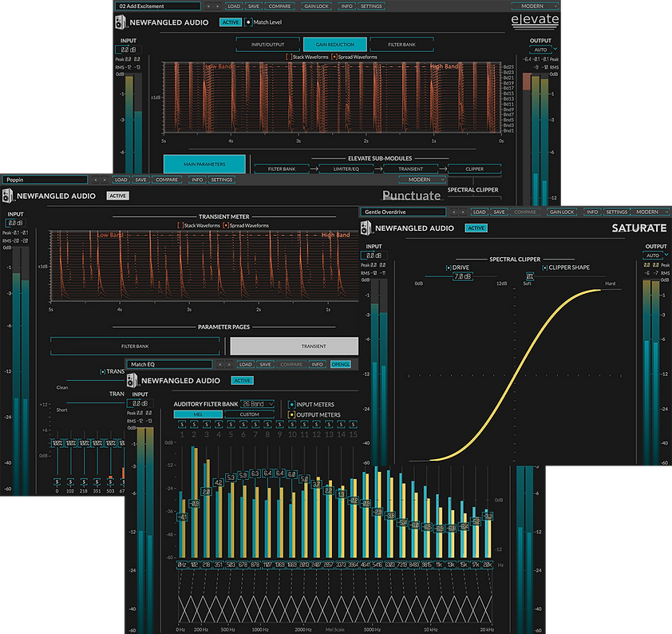Switch to the GAIN REDUCTION tab in Elevate
The width and height of the screenshot is (672, 634).
[334, 44]
